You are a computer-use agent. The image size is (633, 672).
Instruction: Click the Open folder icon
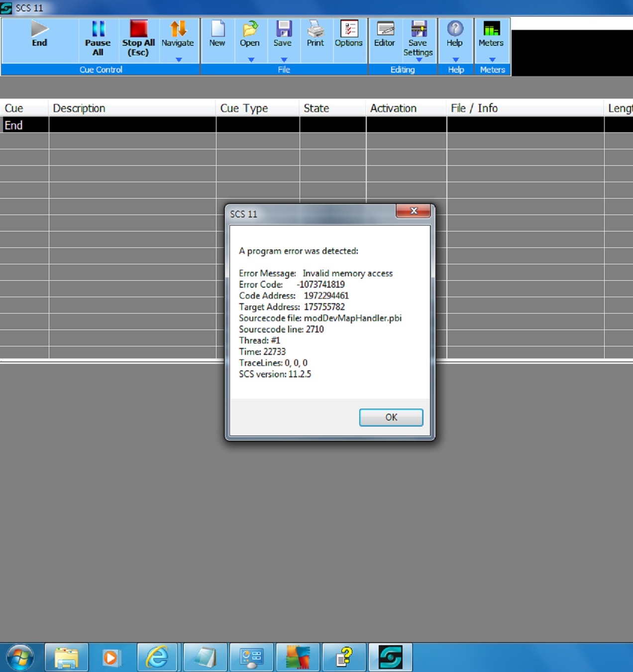[250, 30]
